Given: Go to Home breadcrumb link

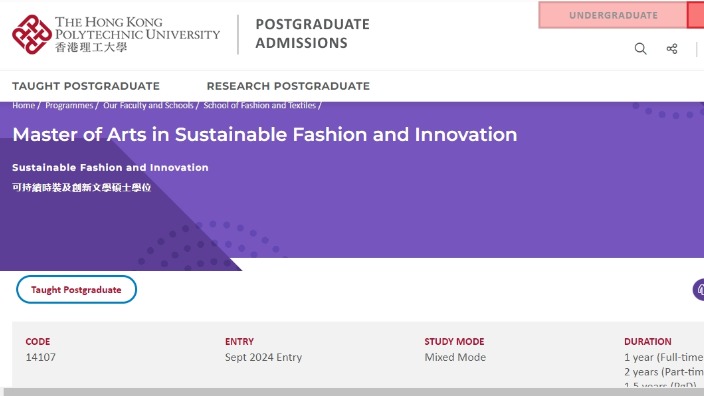Looking at the screenshot, I should coord(23,105).
